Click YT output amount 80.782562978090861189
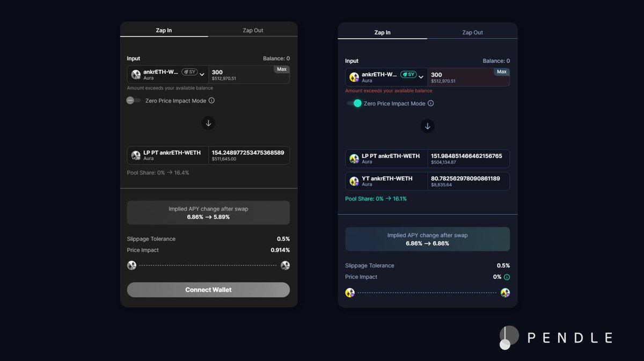Image resolution: width=644 pixels, height=361 pixels. point(465,178)
